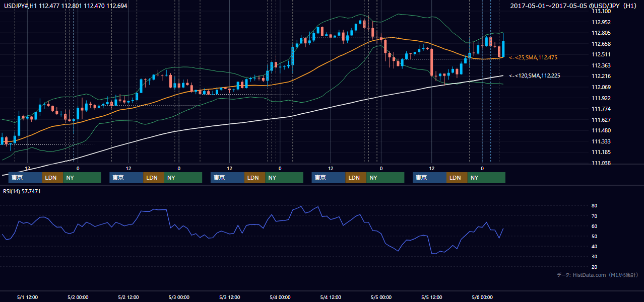Select the first LDN session block
This screenshot has width=644, height=302.
coord(52,178)
